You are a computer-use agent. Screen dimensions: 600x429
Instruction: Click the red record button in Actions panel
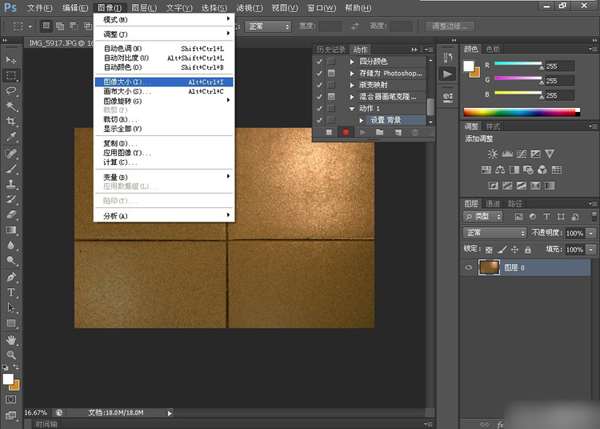[x=345, y=131]
